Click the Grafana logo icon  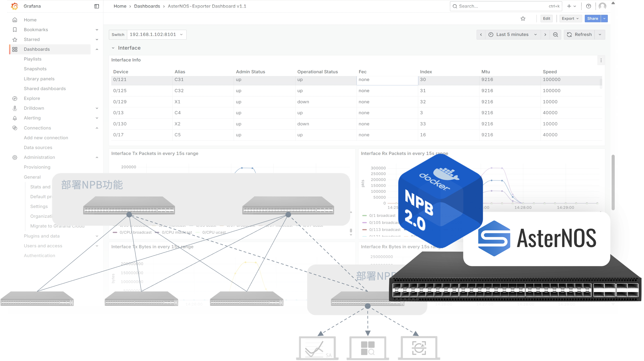(15, 6)
